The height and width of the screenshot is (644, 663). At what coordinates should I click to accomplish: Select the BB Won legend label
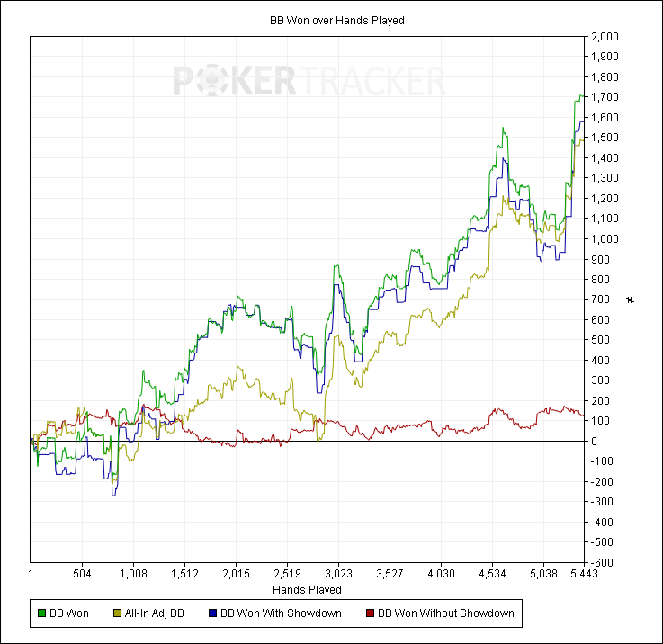[x=69, y=613]
